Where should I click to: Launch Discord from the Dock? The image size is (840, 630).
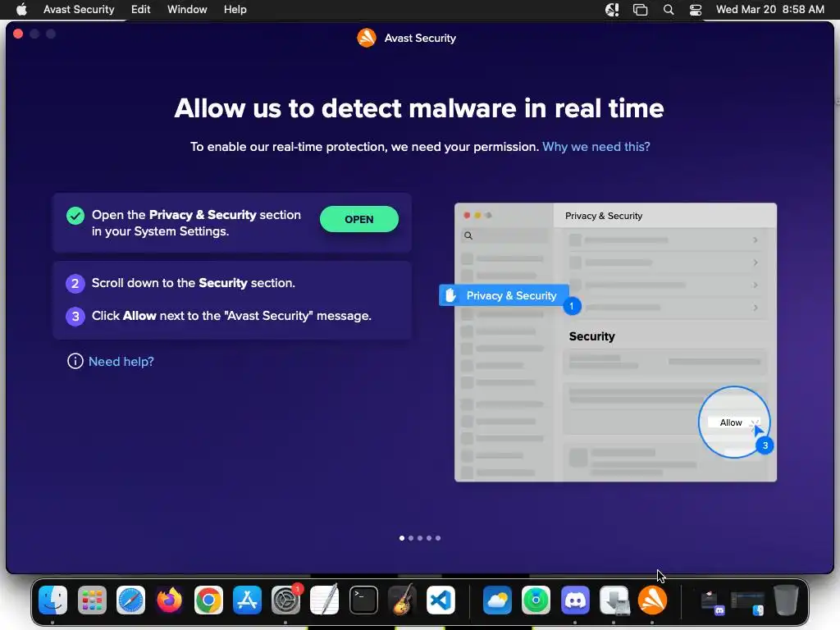[x=575, y=600]
